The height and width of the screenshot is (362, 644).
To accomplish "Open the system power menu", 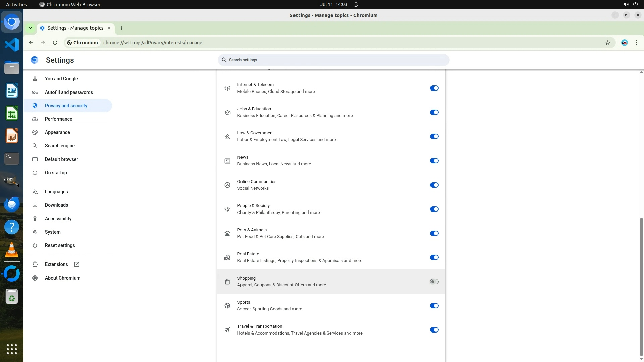I will tap(635, 4).
